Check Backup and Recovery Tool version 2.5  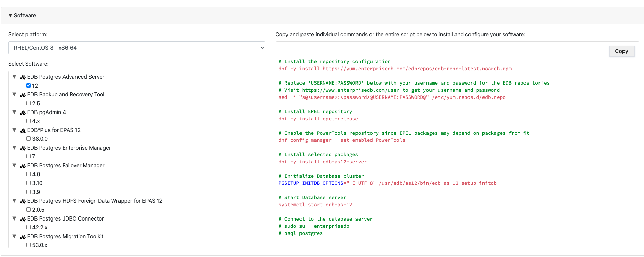(x=29, y=103)
